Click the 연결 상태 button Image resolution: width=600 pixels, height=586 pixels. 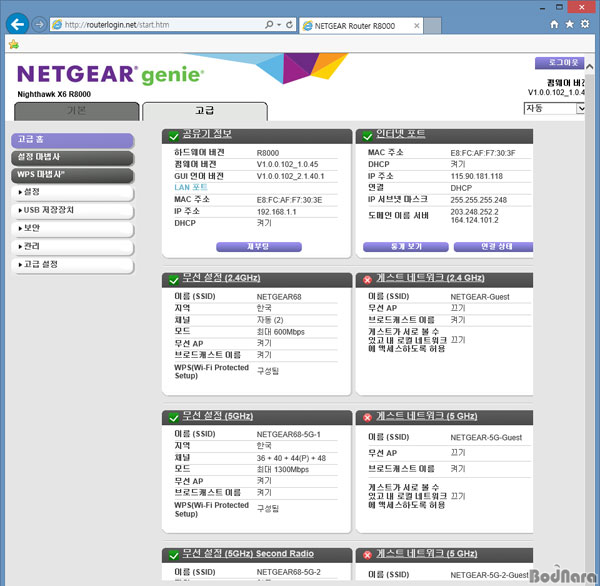click(x=494, y=247)
